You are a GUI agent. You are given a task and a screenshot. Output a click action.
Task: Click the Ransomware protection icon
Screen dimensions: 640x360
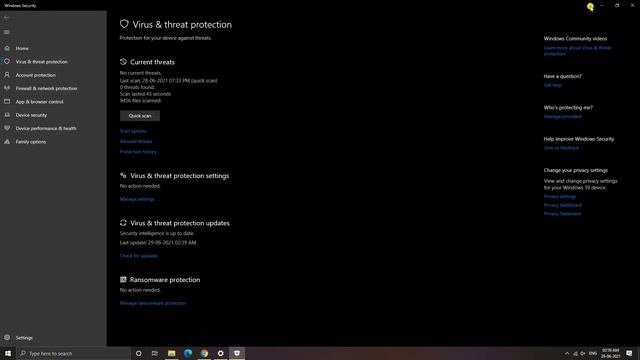tap(123, 280)
